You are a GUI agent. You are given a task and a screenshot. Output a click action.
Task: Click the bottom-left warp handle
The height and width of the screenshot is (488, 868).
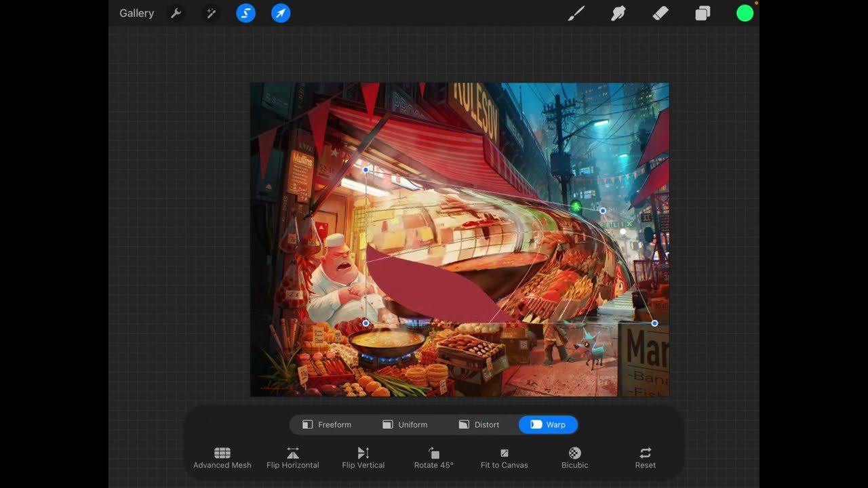tap(366, 323)
